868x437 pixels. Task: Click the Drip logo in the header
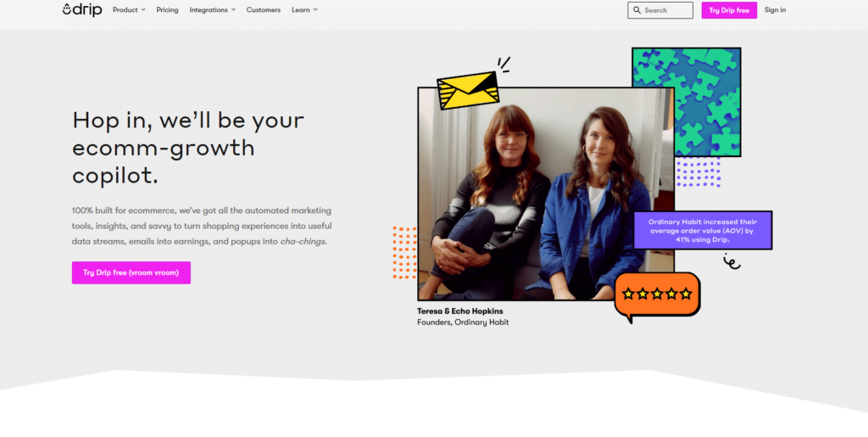click(x=82, y=10)
